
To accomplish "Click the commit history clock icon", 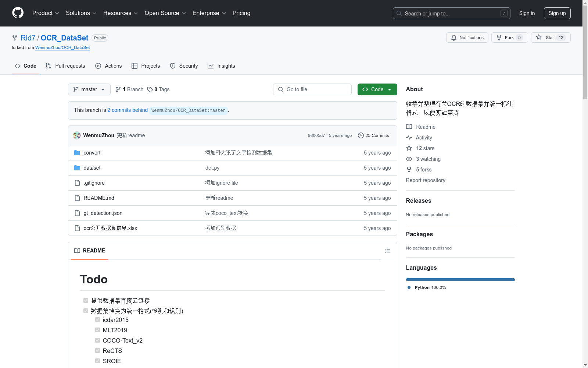I will click(361, 135).
